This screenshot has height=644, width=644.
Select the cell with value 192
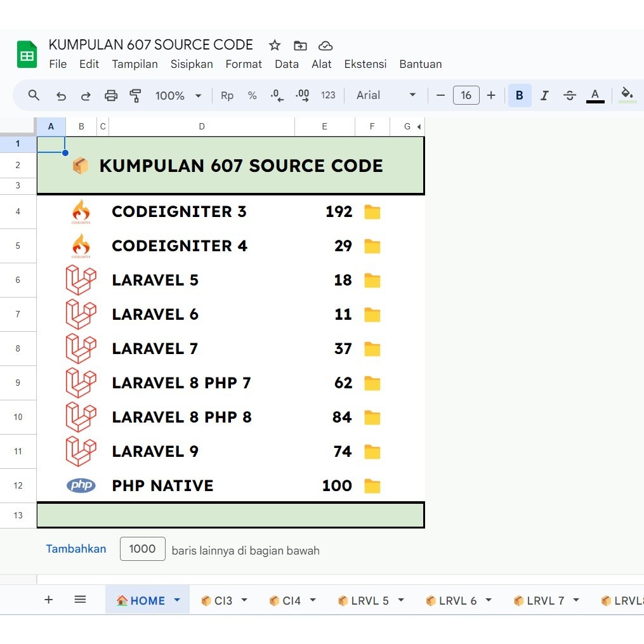[324, 212]
